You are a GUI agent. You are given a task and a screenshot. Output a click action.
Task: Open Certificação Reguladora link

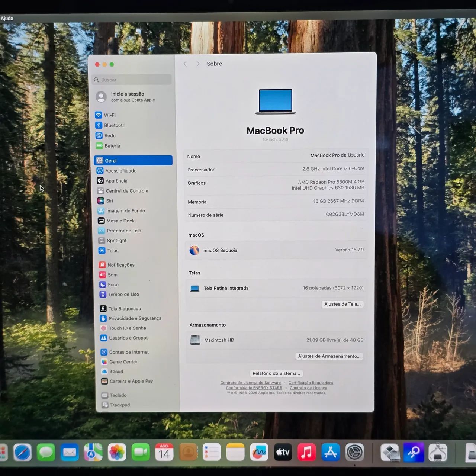311,383
